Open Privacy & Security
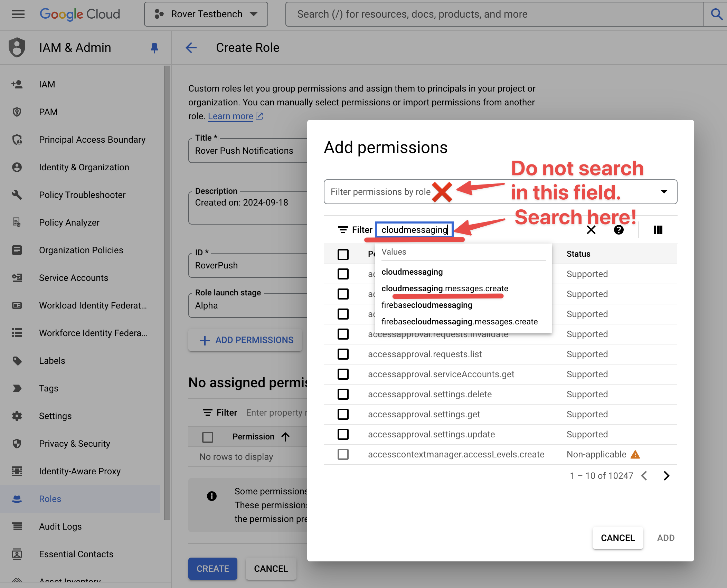 click(74, 444)
